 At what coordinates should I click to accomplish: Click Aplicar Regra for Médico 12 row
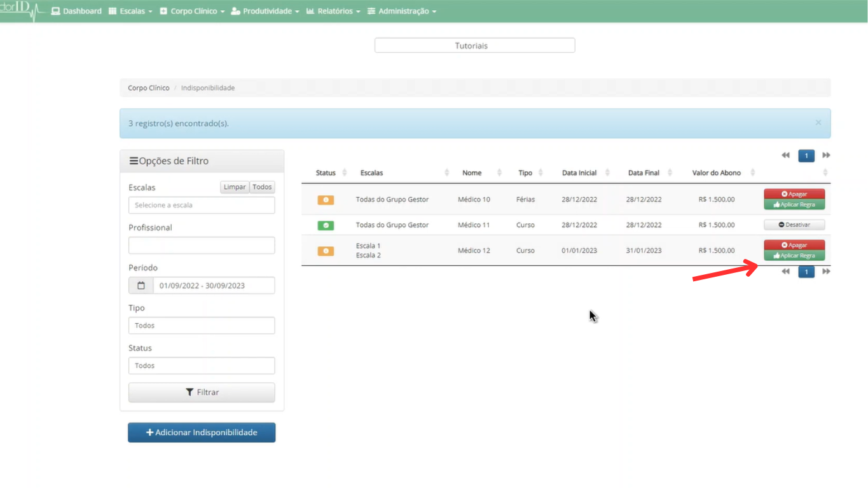[794, 256]
